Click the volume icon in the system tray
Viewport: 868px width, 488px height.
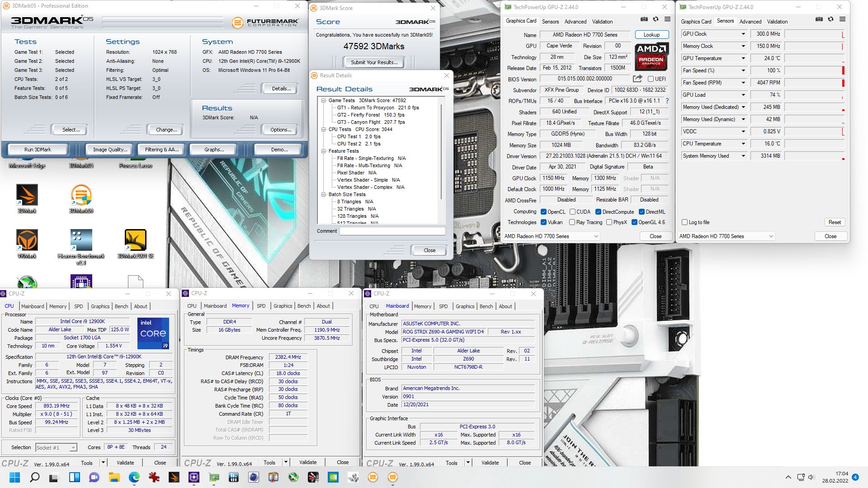point(811,477)
